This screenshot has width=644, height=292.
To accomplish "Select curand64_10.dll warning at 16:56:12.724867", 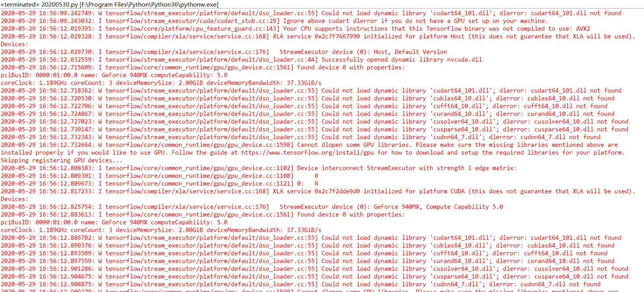I will click(308, 114).
